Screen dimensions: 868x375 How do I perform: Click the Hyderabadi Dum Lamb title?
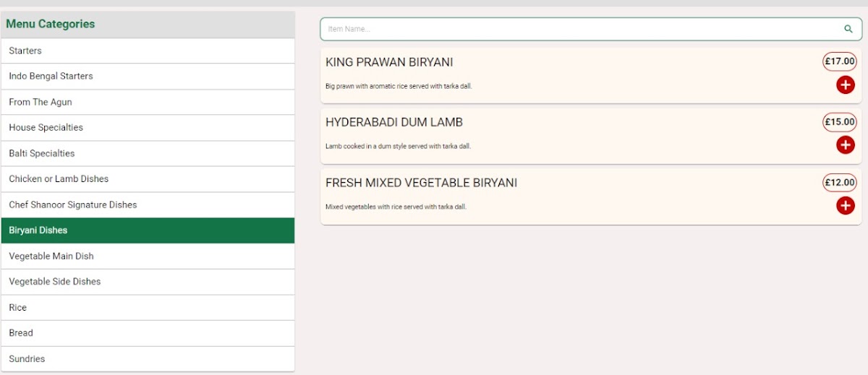394,122
